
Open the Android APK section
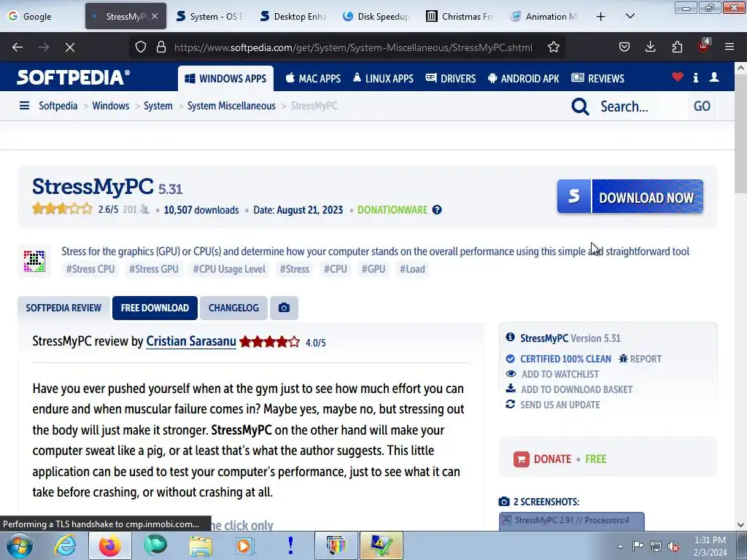click(x=524, y=79)
